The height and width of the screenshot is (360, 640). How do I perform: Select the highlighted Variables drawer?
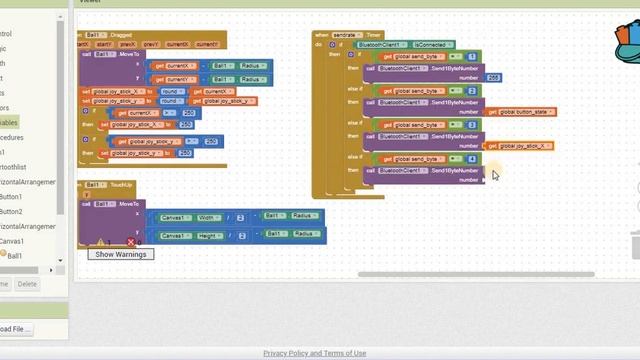9,122
